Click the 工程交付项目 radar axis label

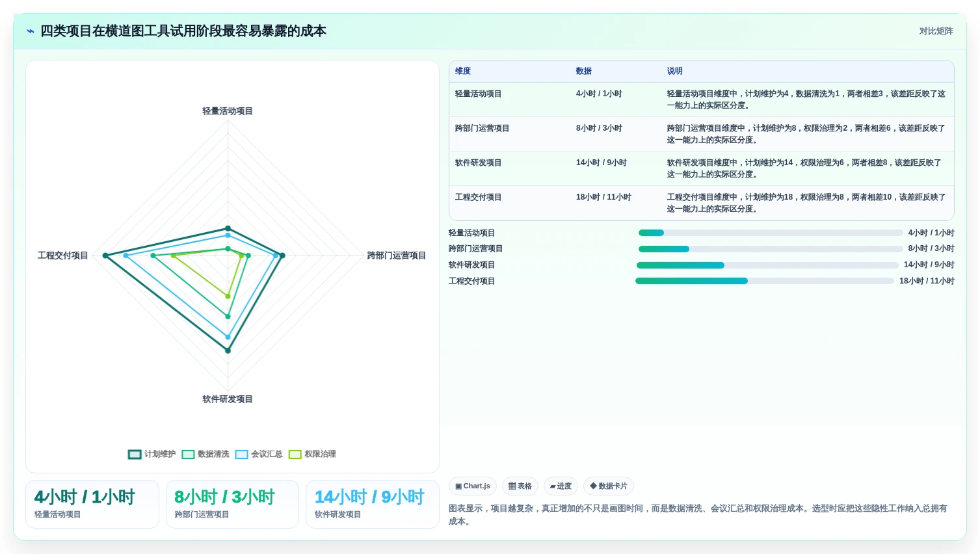[x=63, y=256]
